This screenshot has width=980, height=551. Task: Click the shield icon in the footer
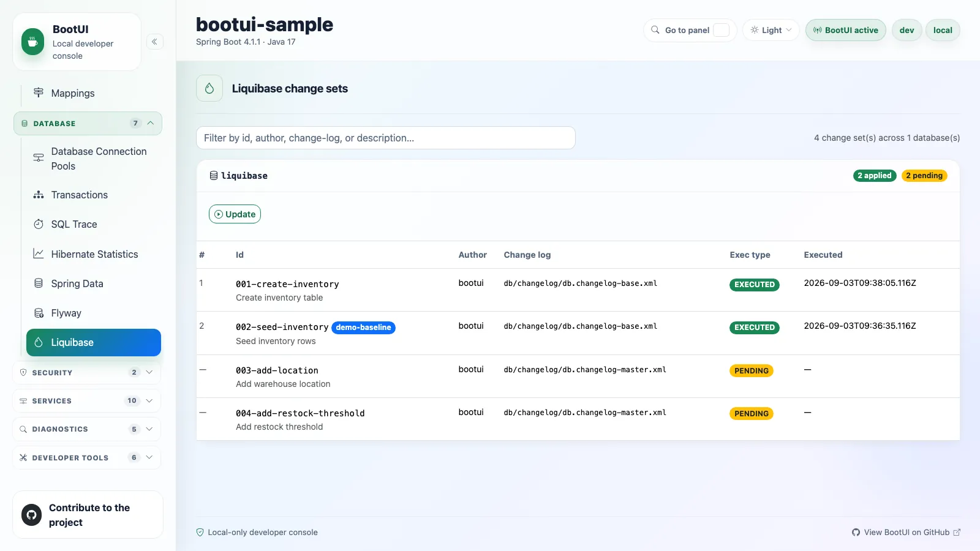coord(200,533)
